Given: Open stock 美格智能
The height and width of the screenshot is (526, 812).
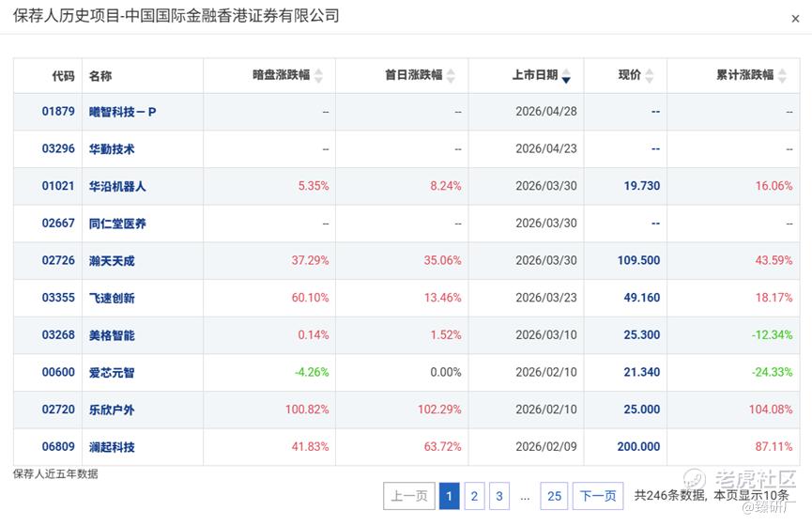Looking at the screenshot, I should (x=112, y=335).
